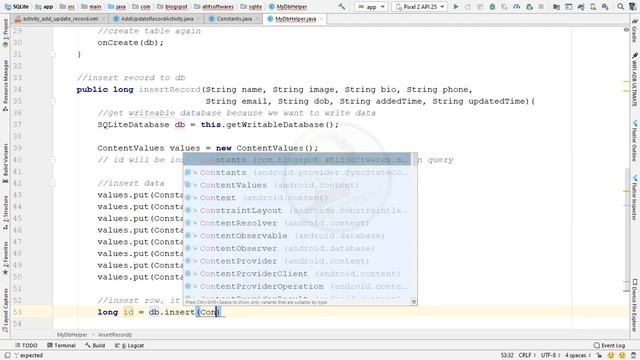Click MyDbHelper class breadcrumb in navigation bar
640x360 pixels.
[x=288, y=7]
